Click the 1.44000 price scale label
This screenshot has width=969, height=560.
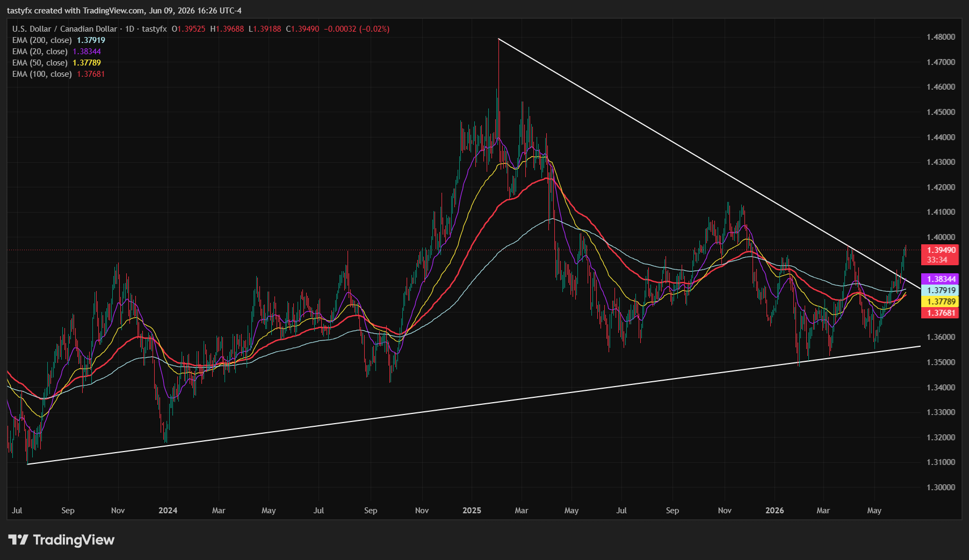pyautogui.click(x=941, y=137)
